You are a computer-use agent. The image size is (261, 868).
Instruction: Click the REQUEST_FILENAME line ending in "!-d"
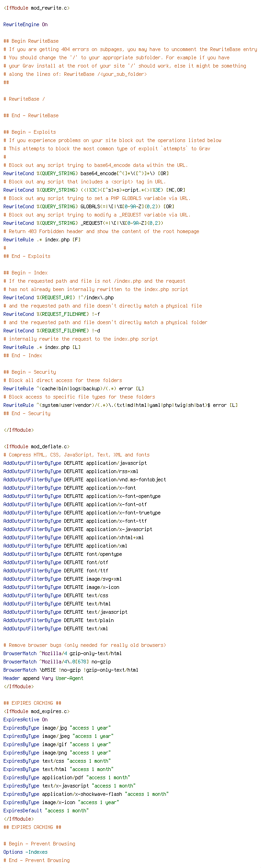pos(51,331)
